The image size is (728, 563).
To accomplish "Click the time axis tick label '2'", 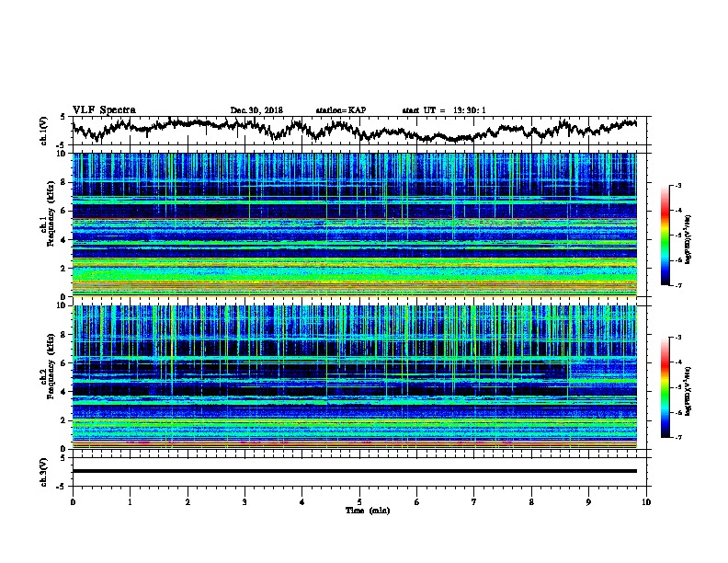I will pos(188,502).
